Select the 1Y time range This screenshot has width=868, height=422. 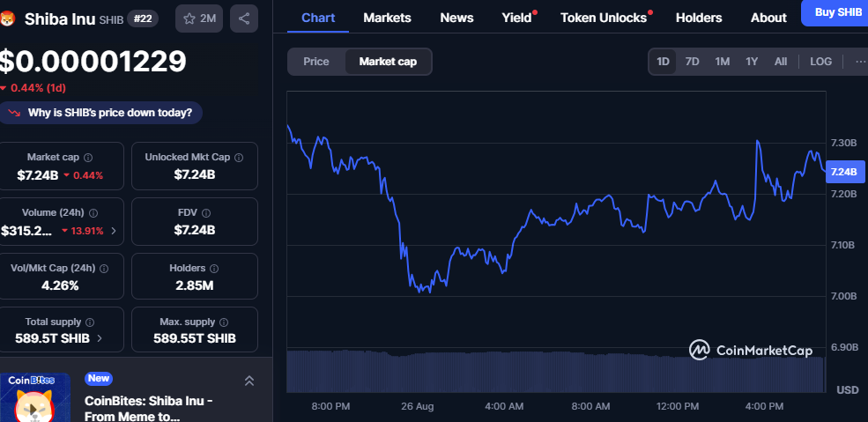coord(751,62)
